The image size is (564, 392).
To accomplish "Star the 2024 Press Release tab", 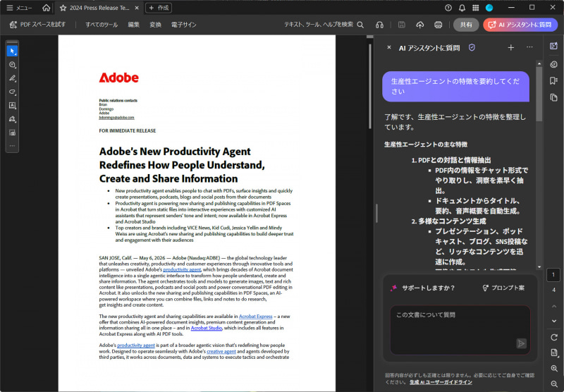I will [x=63, y=8].
